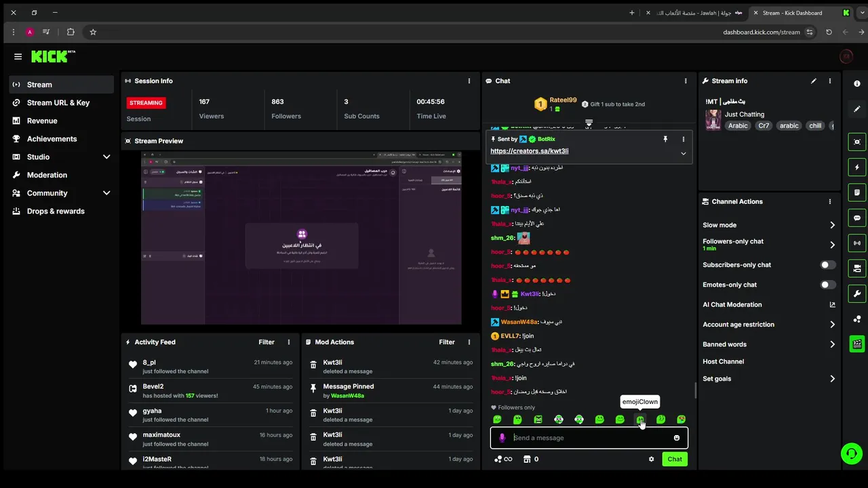Click the first green emote in quick row
The image size is (868, 488).
(x=497, y=420)
